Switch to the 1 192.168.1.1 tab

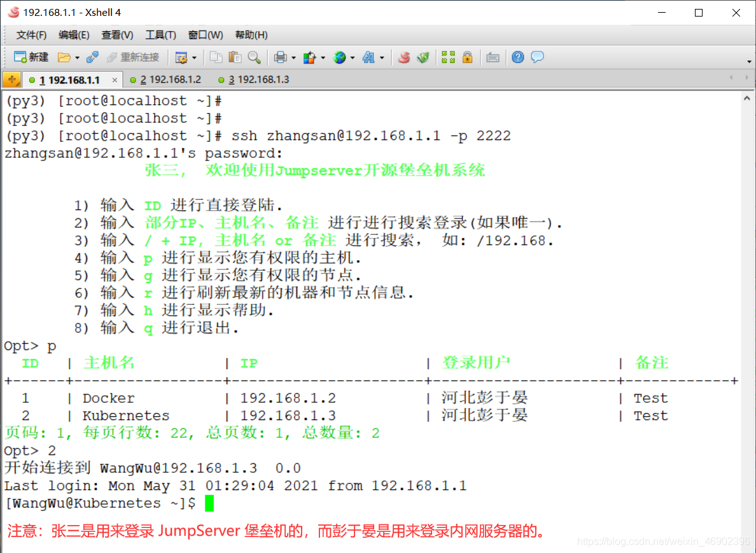69,80
